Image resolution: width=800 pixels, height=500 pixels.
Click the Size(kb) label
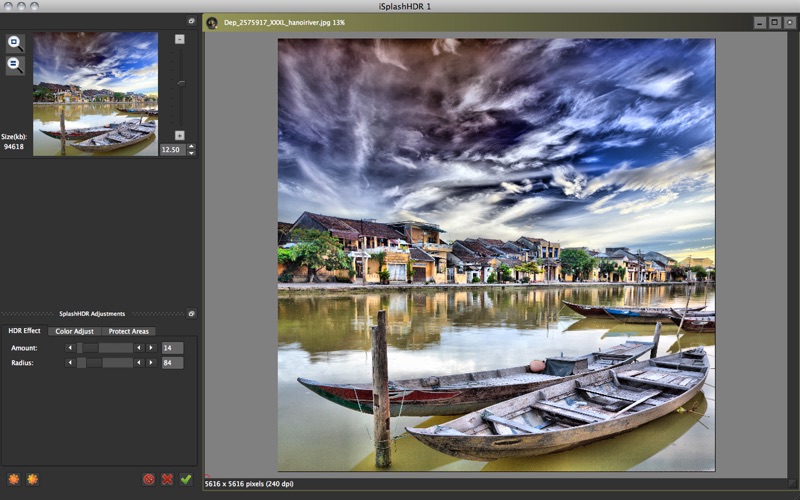point(14,137)
